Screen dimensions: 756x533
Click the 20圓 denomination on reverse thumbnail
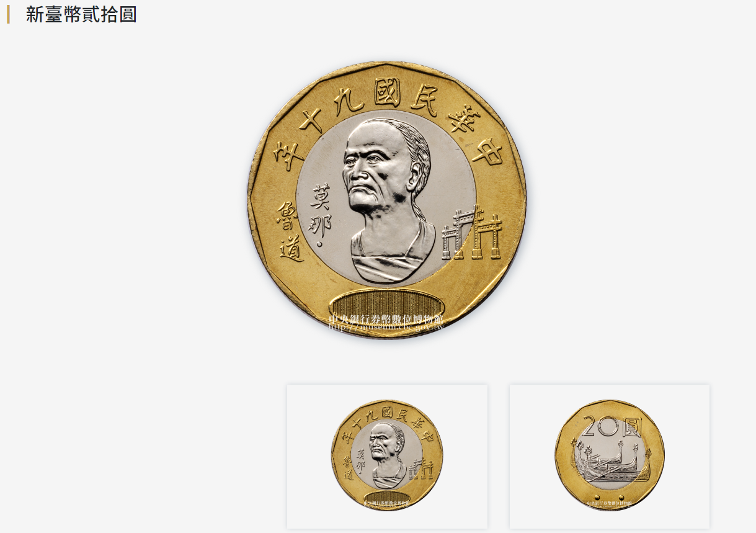pos(611,426)
